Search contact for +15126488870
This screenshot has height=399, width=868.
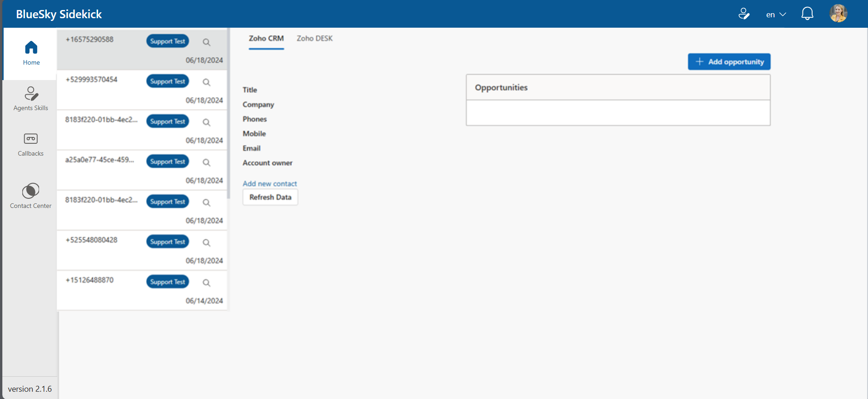[x=206, y=283]
